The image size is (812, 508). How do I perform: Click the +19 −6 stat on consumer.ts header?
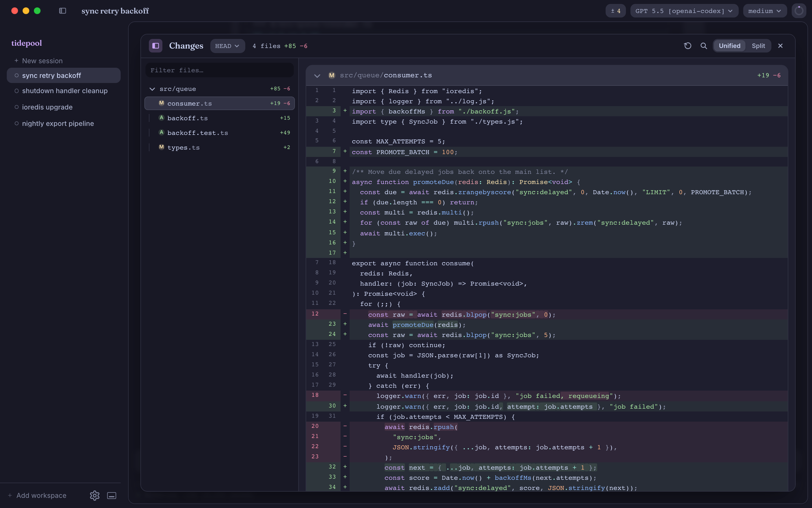[x=769, y=75]
